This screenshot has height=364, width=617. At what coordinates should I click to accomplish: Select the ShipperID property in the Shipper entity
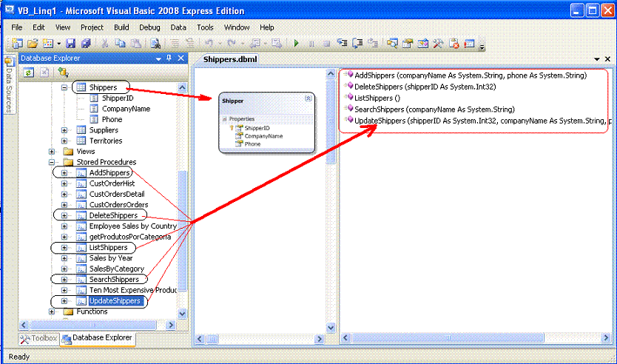tap(257, 128)
